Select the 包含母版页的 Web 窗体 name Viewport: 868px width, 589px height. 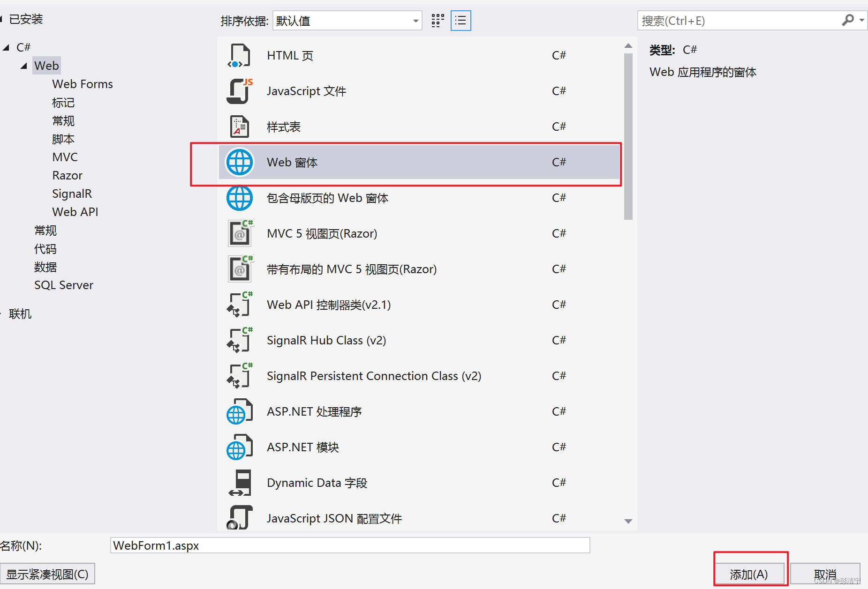coord(327,198)
